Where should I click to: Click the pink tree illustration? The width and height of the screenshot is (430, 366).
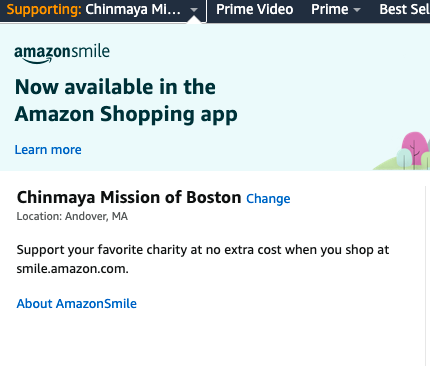(415, 147)
